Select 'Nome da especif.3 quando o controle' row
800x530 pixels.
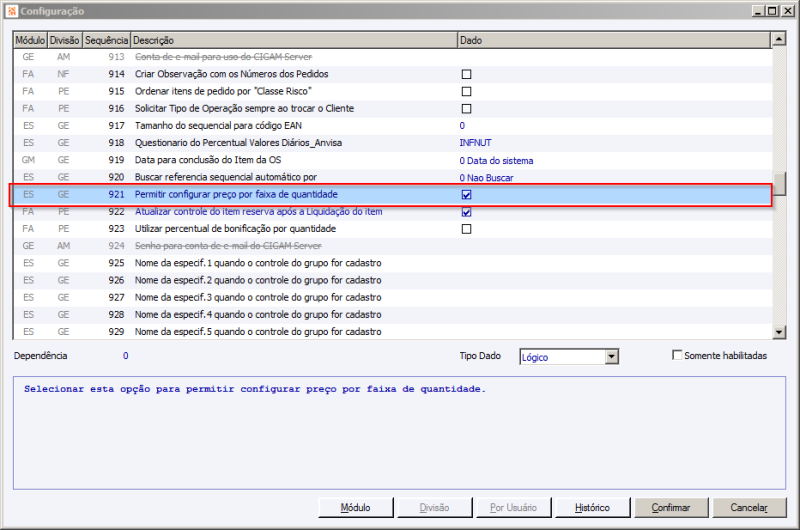point(392,297)
